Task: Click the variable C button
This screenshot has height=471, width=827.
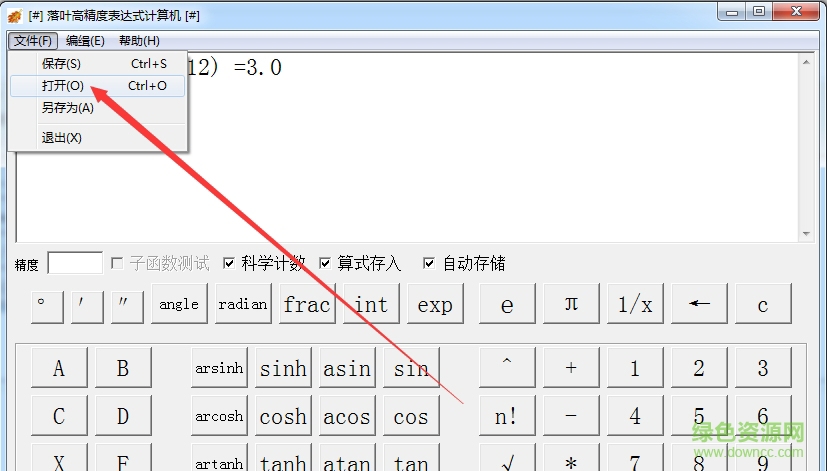Action: coord(60,416)
